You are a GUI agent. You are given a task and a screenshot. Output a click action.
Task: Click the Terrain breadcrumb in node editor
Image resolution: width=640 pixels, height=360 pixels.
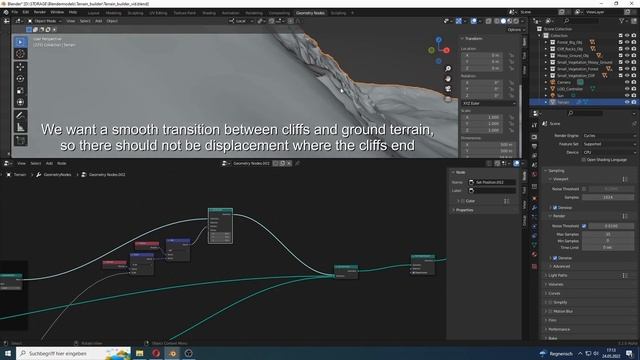20,175
